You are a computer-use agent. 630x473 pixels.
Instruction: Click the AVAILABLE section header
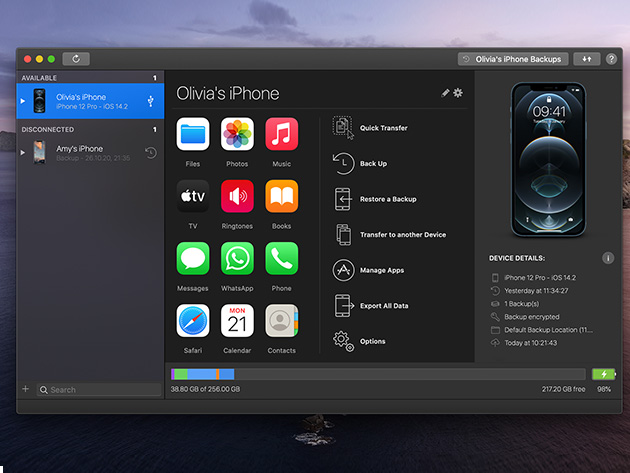point(39,78)
